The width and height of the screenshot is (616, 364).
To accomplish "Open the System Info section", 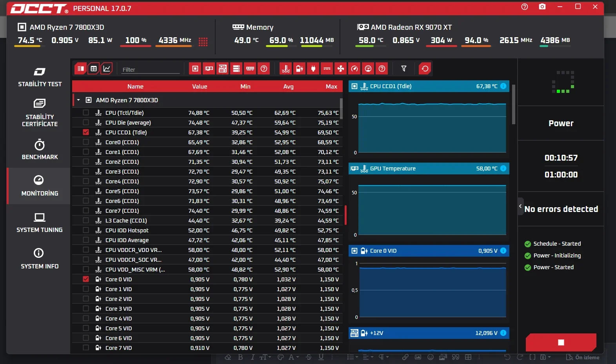I will pos(40,259).
